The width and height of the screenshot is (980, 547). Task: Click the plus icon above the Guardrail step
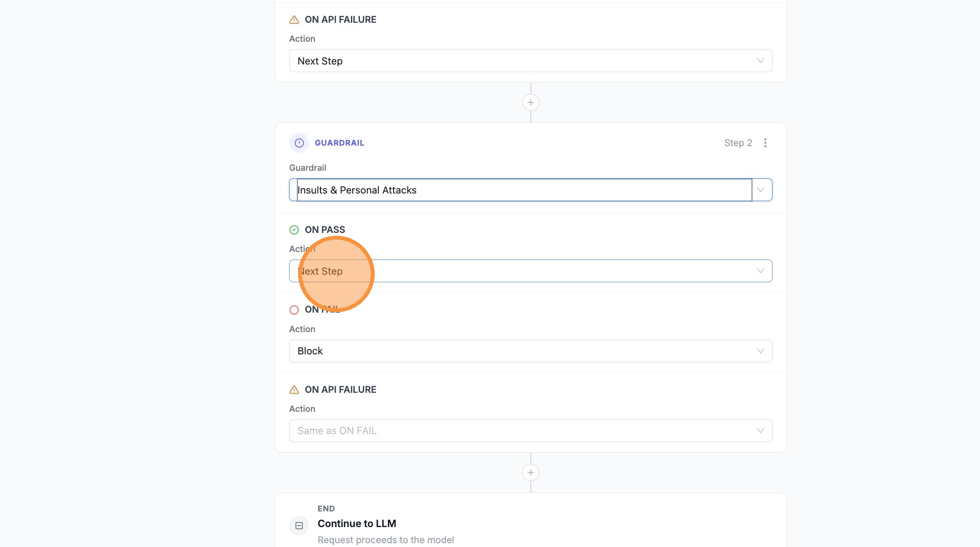(530, 102)
